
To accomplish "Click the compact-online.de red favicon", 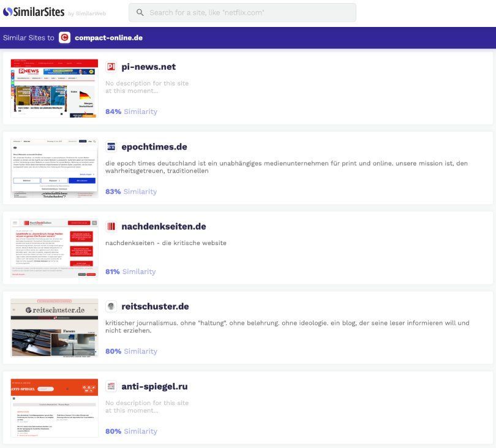I will click(x=65, y=38).
